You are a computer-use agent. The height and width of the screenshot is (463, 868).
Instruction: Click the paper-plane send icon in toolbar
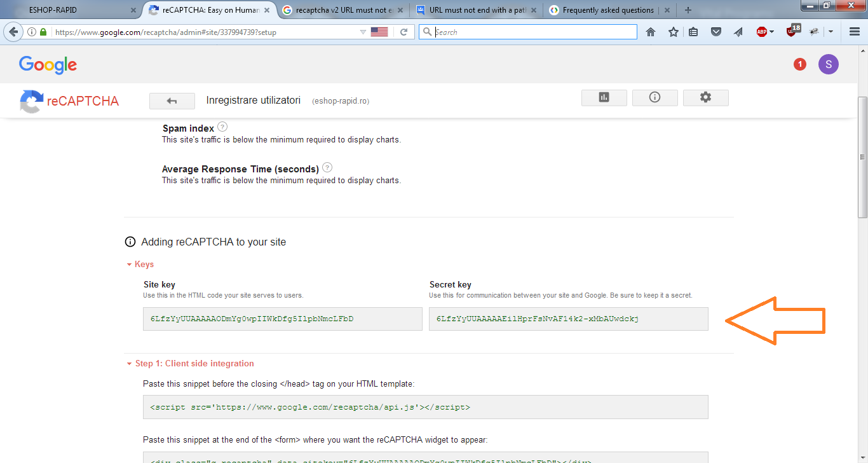click(738, 32)
